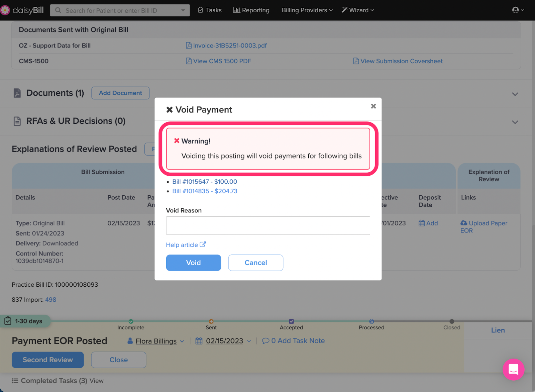This screenshot has height=392, width=535.
Task: Open Bill #1015647 link
Action: [x=204, y=182]
